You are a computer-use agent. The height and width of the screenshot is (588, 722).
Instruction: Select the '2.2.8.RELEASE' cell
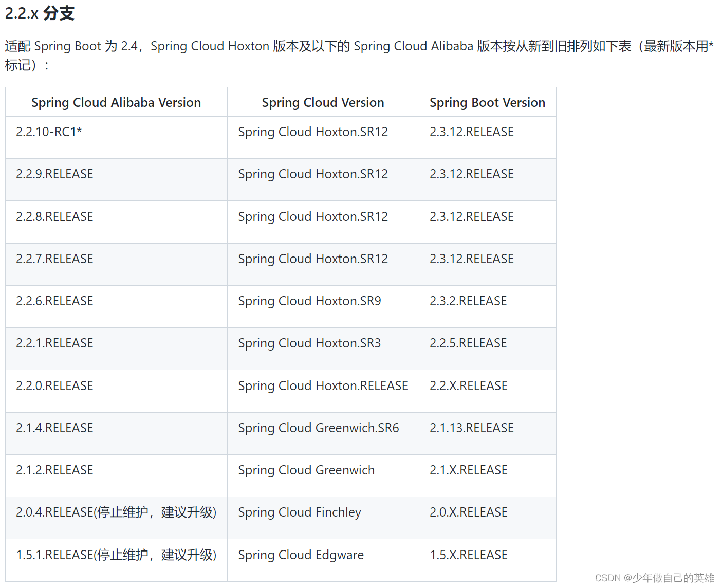point(116,222)
